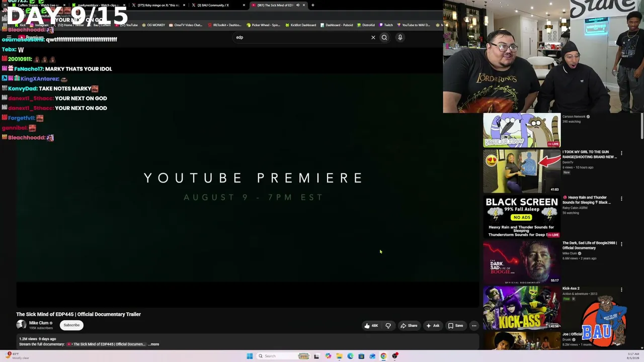The width and height of the screenshot is (644, 362).
Task: Click the YouTube search magnifier button
Action: 384,37
